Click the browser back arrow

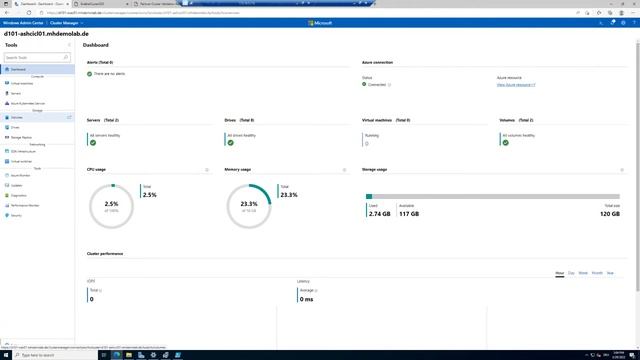point(7,13)
